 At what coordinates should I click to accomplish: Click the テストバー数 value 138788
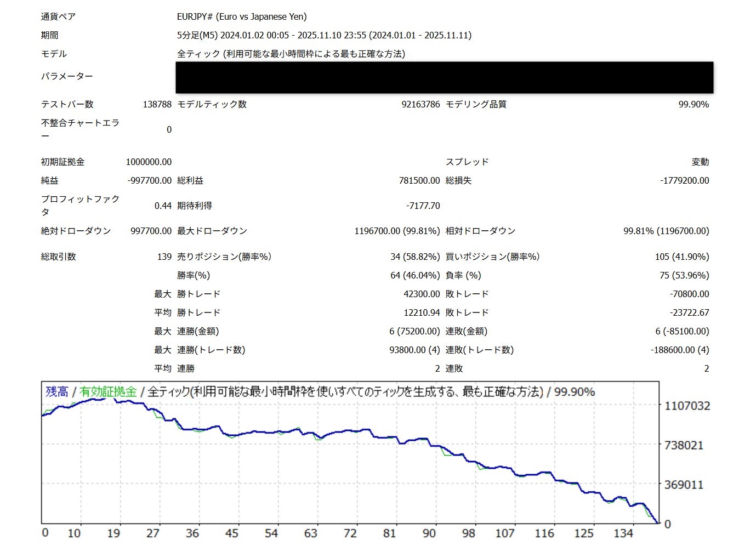[157, 104]
